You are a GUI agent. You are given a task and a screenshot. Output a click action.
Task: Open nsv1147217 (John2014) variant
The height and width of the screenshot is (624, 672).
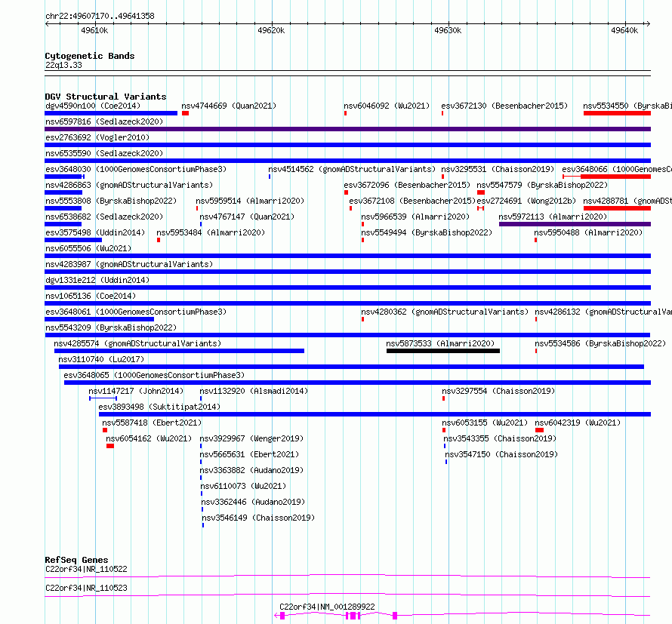tap(136, 391)
